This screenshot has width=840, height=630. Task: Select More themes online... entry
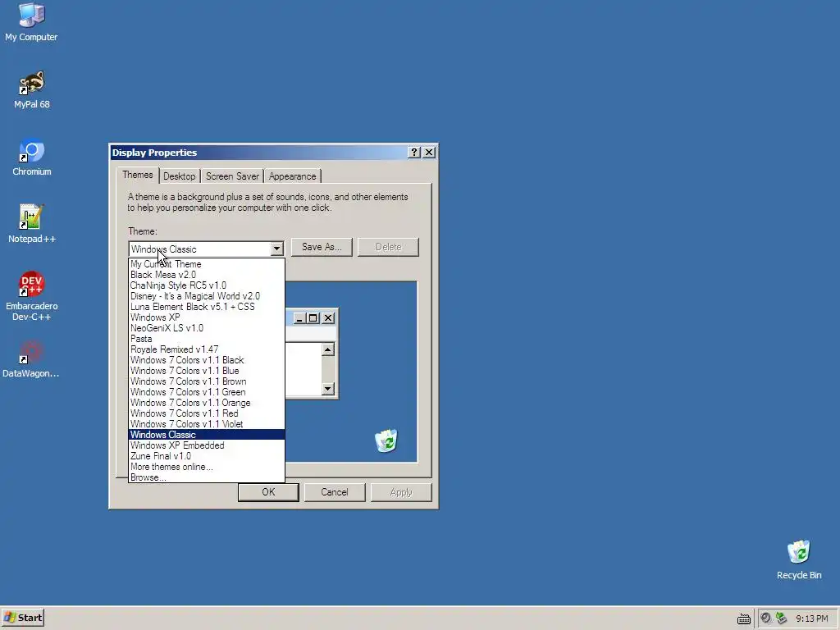point(207,467)
